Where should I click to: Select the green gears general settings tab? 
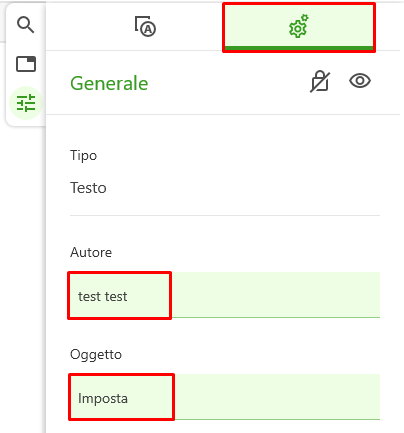[299, 27]
